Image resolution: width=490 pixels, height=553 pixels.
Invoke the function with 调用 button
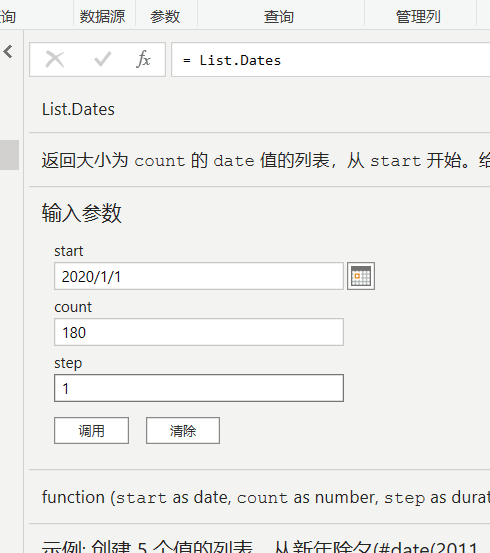click(91, 431)
